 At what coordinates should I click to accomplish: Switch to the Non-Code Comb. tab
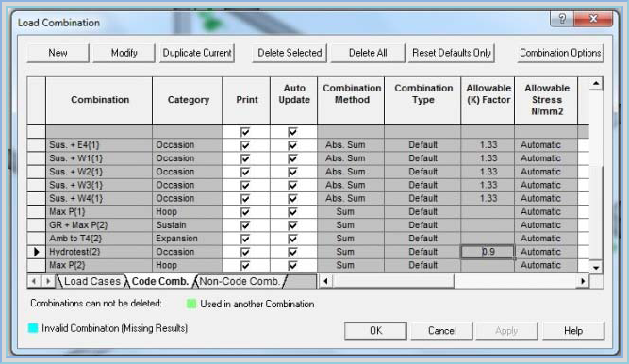click(x=240, y=281)
